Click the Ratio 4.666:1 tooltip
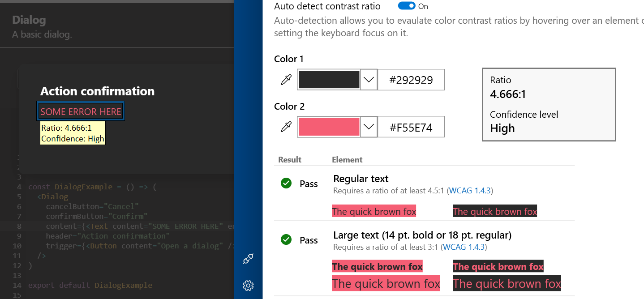The width and height of the screenshot is (644, 299). 73,133
